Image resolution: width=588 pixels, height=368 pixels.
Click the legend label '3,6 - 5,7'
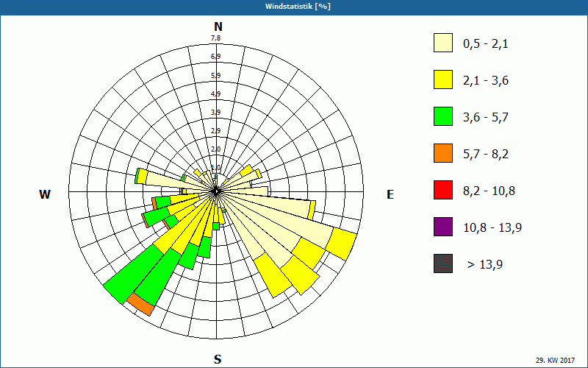click(486, 118)
